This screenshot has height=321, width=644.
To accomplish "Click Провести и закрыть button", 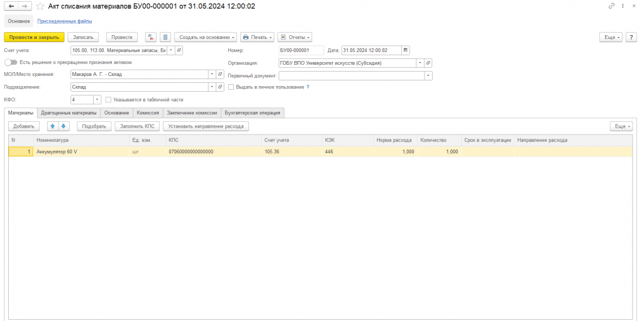I will [x=34, y=37].
